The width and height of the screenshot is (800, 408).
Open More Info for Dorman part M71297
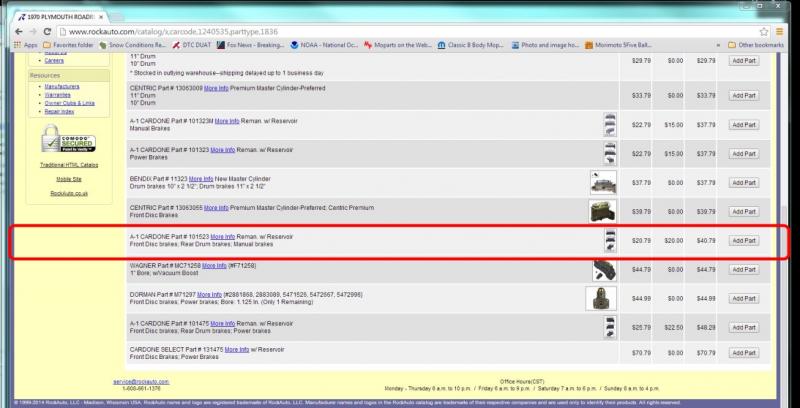[209, 295]
